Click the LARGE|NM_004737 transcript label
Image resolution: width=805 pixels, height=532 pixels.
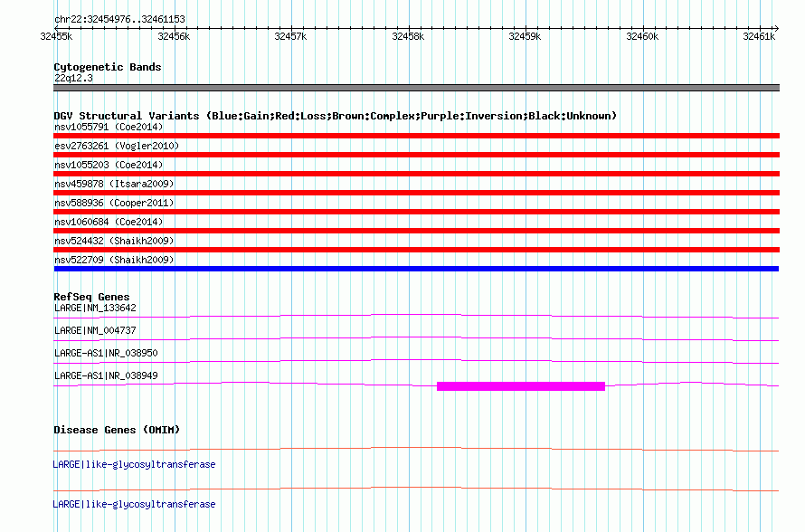[x=95, y=331]
